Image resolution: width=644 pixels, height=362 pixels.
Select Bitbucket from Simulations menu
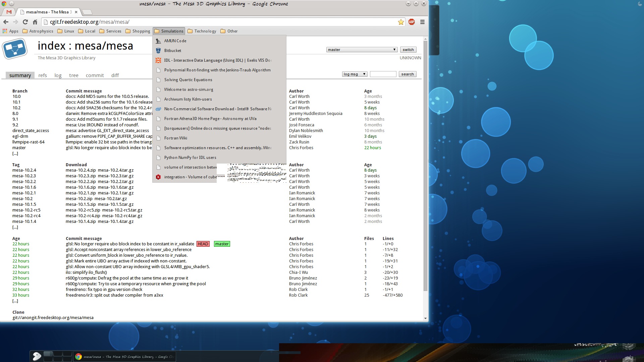coord(172,51)
